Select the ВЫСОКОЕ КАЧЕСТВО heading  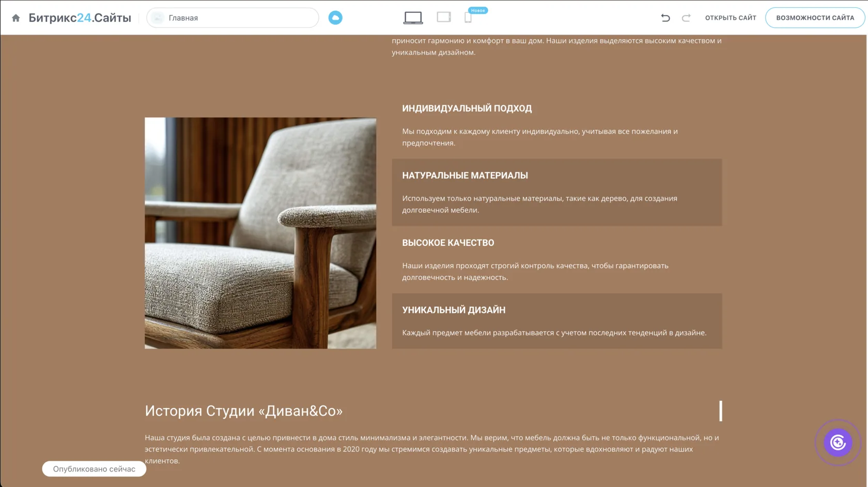tap(448, 243)
